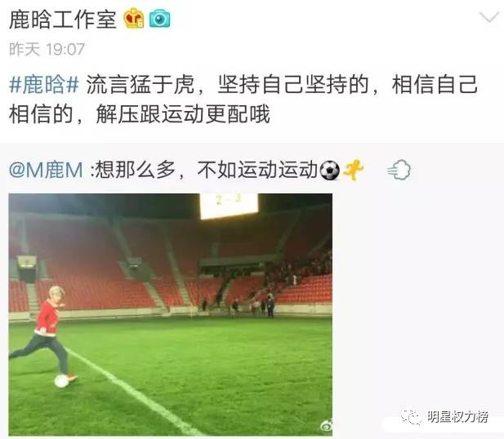
Task: Open the soccer stadium photo
Action: coord(171,314)
